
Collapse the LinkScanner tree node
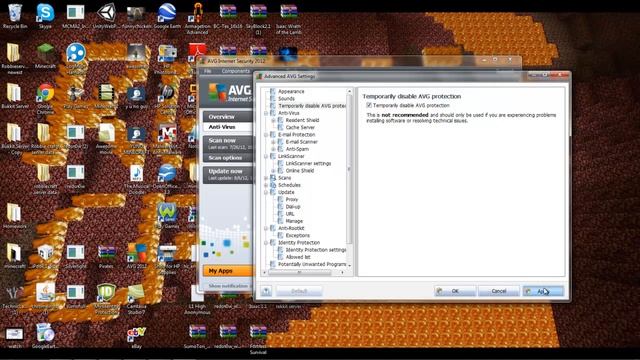click(266, 156)
